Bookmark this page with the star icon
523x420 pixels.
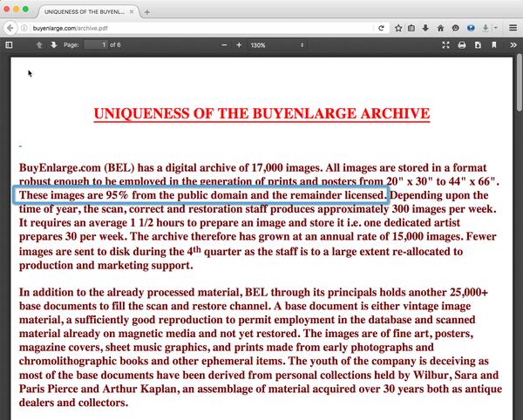point(398,28)
